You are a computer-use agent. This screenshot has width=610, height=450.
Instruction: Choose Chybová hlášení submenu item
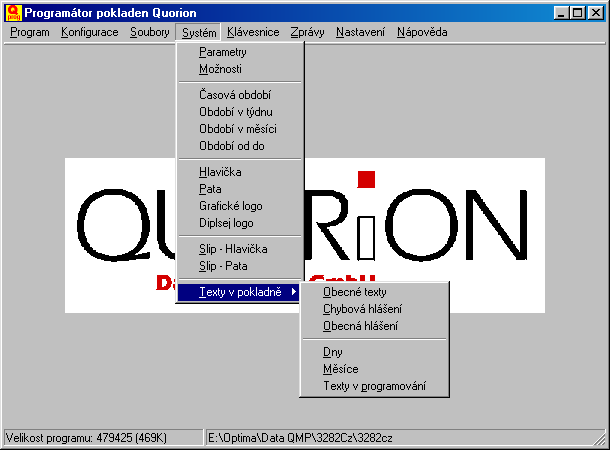(374, 309)
